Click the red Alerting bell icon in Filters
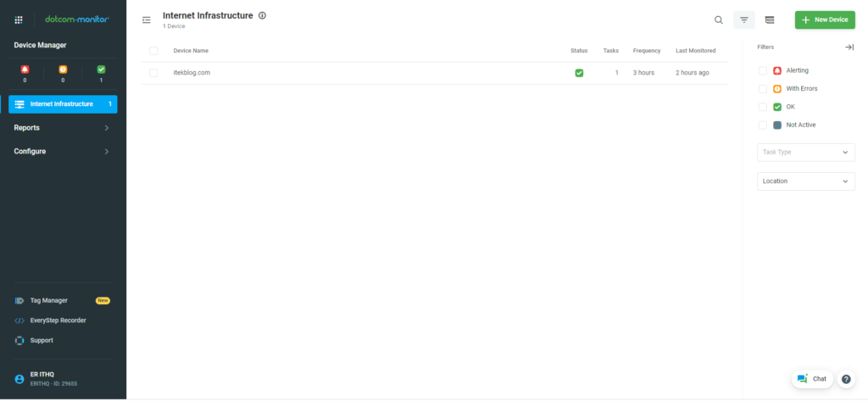The image size is (868, 401). 777,71
